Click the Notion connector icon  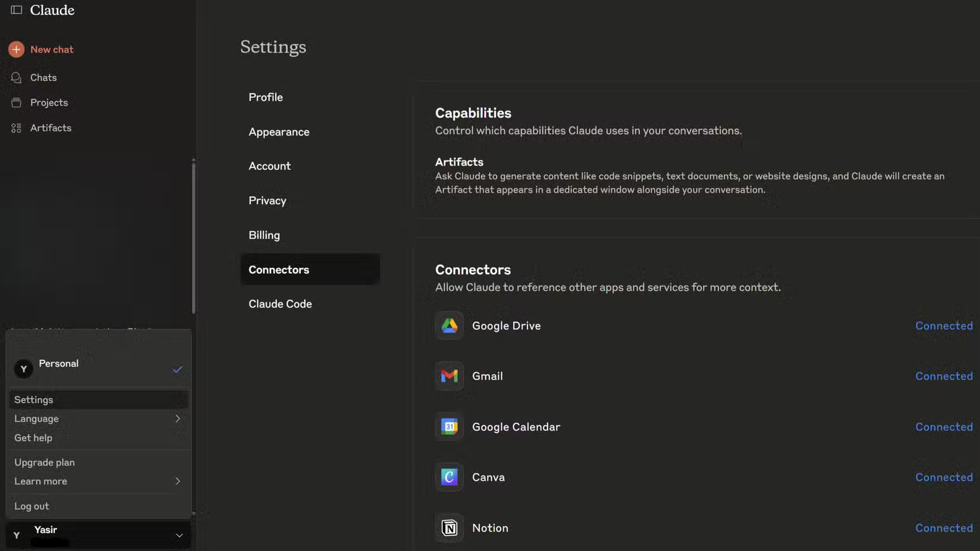click(449, 528)
